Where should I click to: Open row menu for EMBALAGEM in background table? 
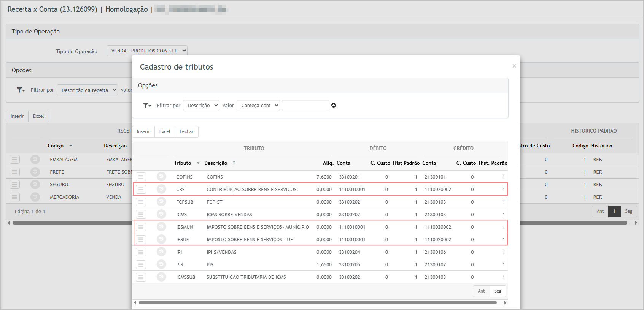14,159
